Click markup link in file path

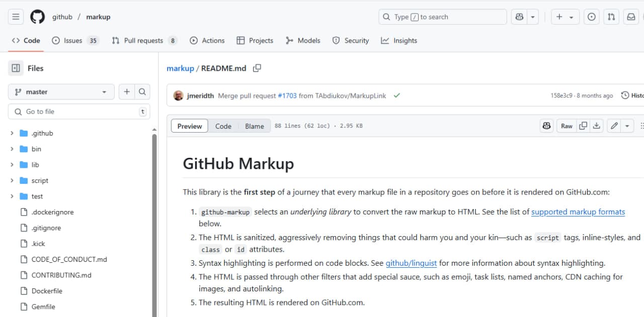tap(180, 68)
